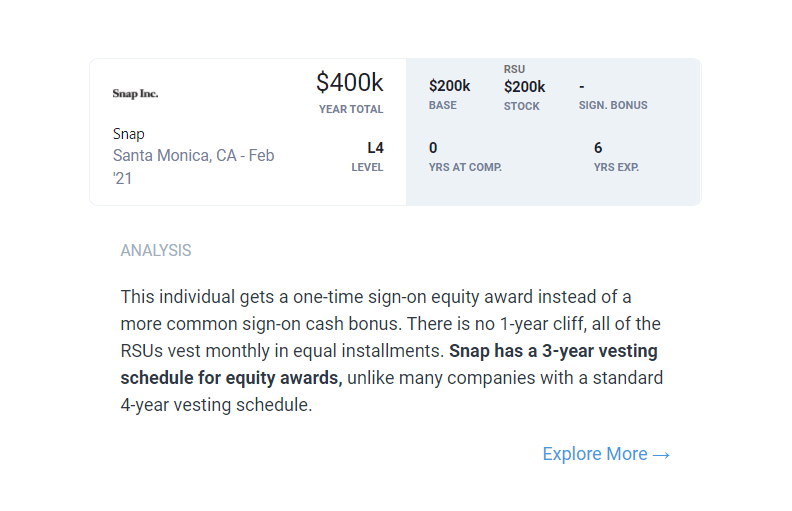Click the Snap company name text
This screenshot has width=792, height=511.
pyautogui.click(x=129, y=134)
